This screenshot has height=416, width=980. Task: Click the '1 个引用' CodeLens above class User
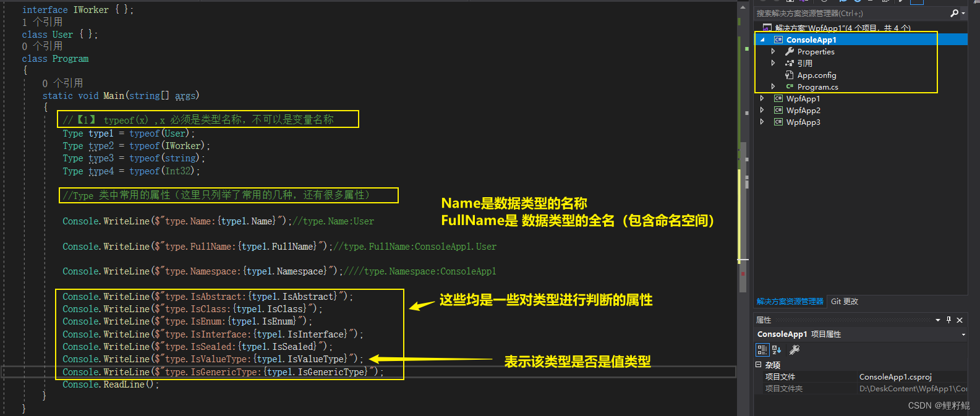click(x=42, y=22)
